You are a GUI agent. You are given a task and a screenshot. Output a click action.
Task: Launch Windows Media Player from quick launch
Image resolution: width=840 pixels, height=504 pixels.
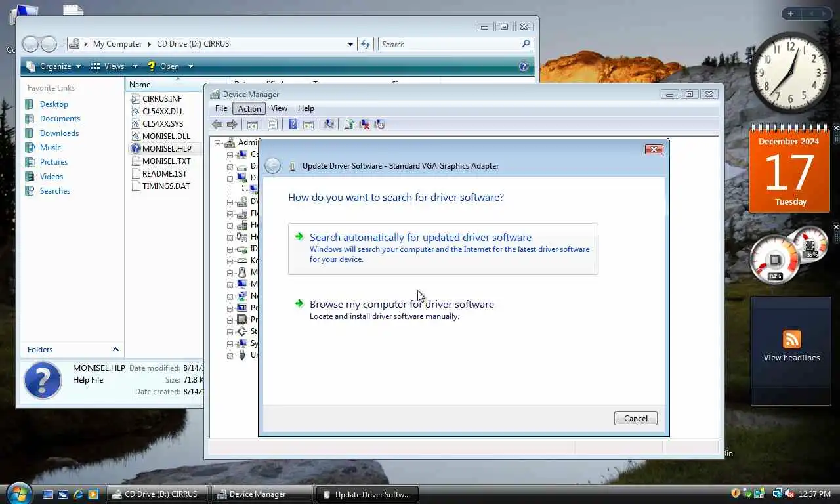tap(93, 494)
